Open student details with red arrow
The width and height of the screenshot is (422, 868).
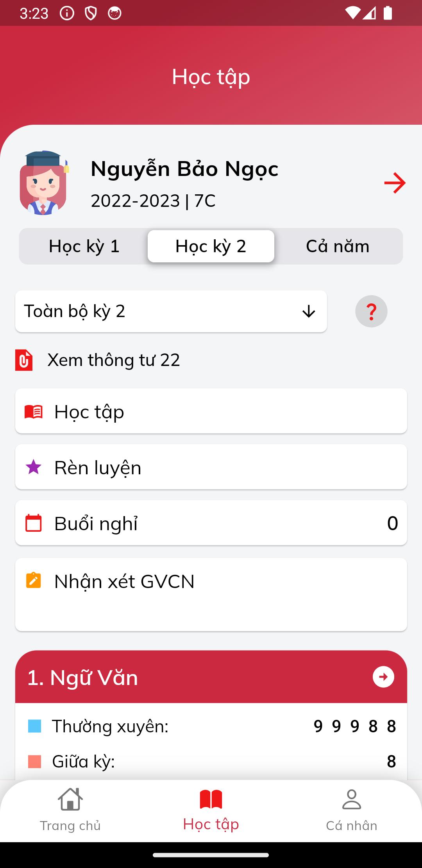[395, 183]
